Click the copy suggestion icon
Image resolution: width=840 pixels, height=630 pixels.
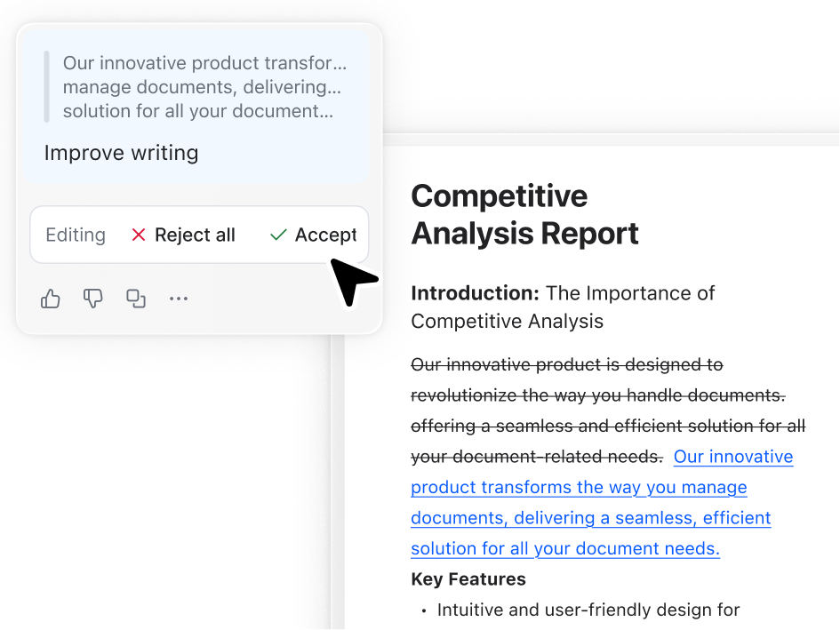click(x=136, y=299)
